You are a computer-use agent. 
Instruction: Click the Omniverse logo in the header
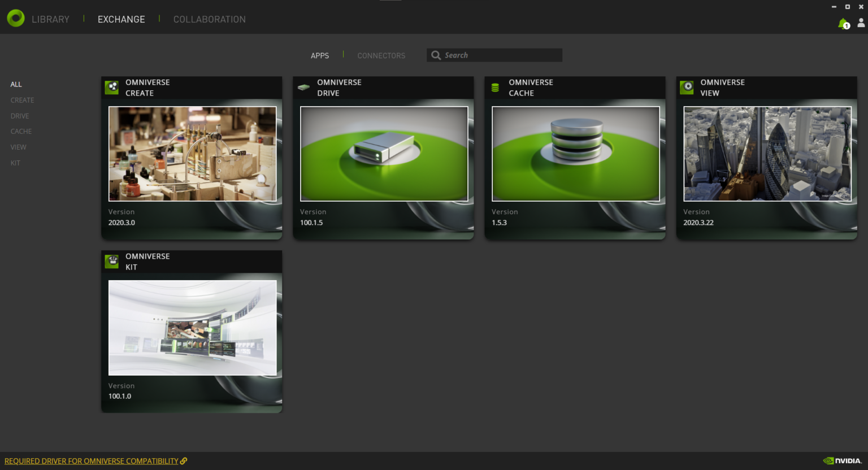(15, 18)
